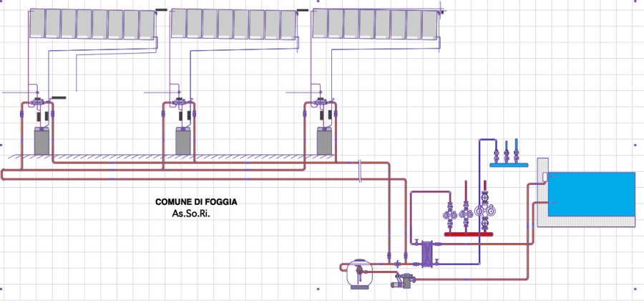Click the black bar beside left pump station
The height and width of the screenshot is (301, 644).
pos(59,97)
